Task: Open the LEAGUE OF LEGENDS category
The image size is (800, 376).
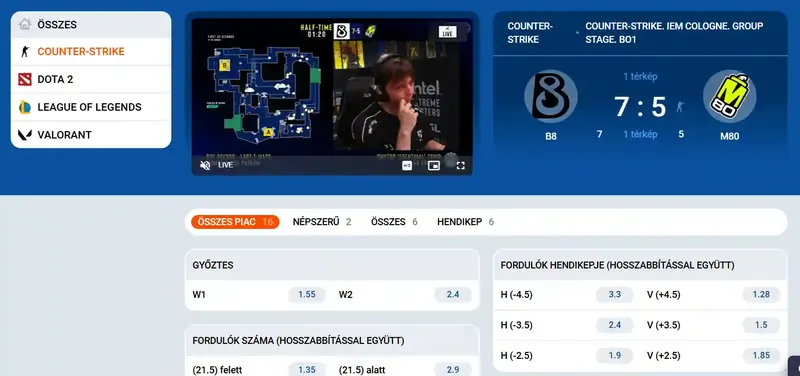Action: [x=91, y=107]
